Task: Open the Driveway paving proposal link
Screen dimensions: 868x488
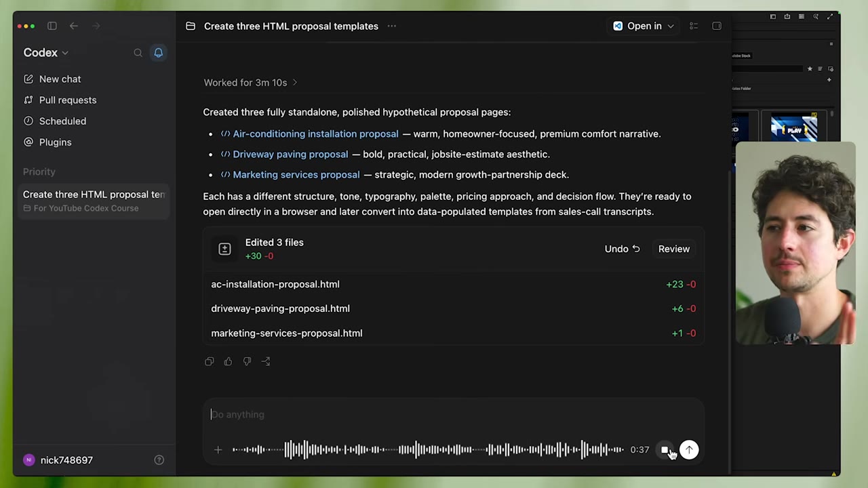Action: coord(290,154)
